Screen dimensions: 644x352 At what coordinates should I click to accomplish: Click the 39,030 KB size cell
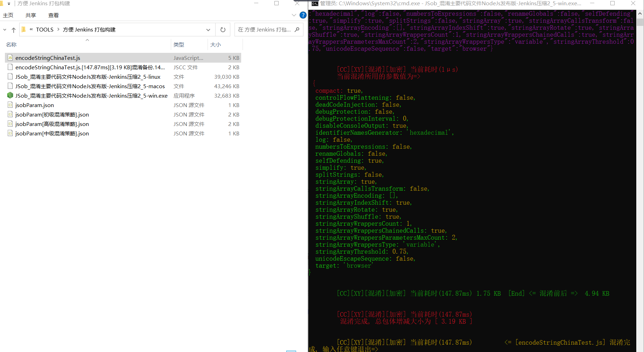(x=227, y=77)
